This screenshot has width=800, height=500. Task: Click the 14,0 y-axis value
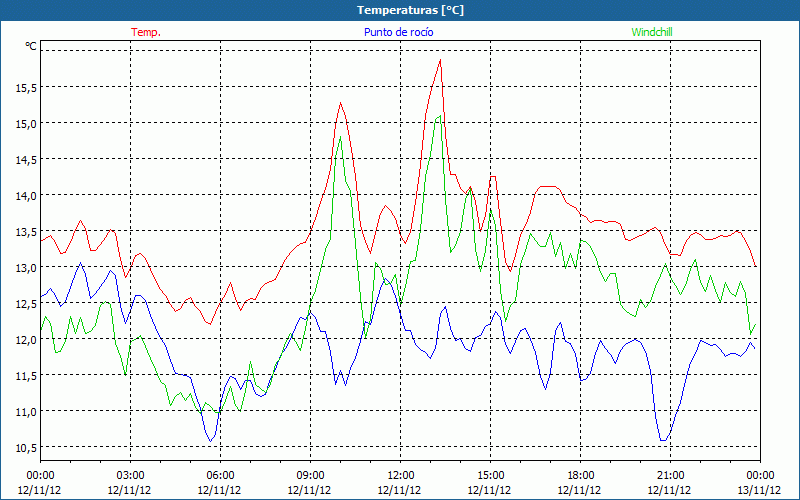(x=26, y=195)
